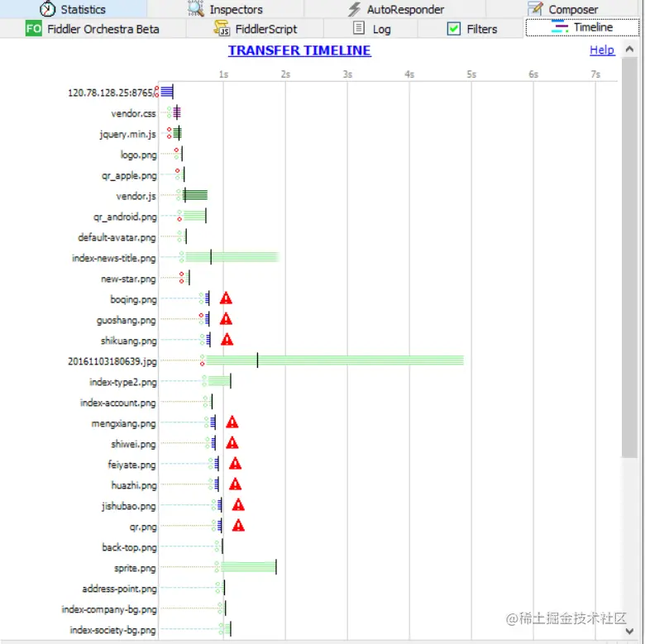Click the 'default-avatar.png' row label
This screenshot has width=645, height=644.
pyautogui.click(x=117, y=237)
